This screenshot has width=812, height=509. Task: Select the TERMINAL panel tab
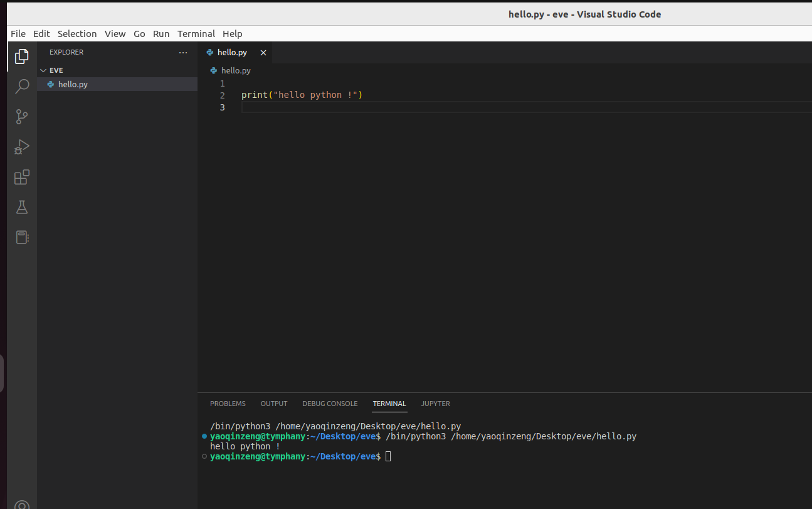point(389,404)
